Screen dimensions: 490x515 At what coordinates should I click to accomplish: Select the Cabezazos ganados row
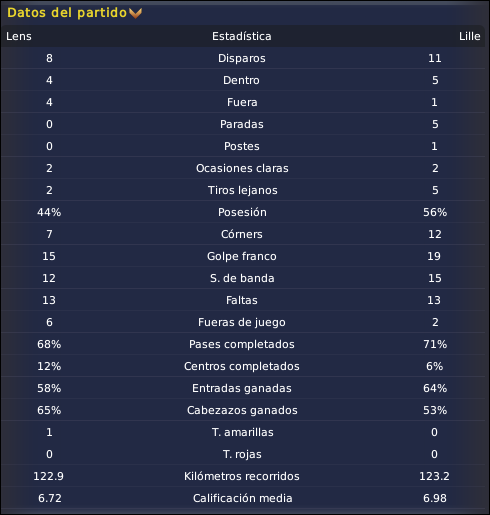tap(243, 410)
